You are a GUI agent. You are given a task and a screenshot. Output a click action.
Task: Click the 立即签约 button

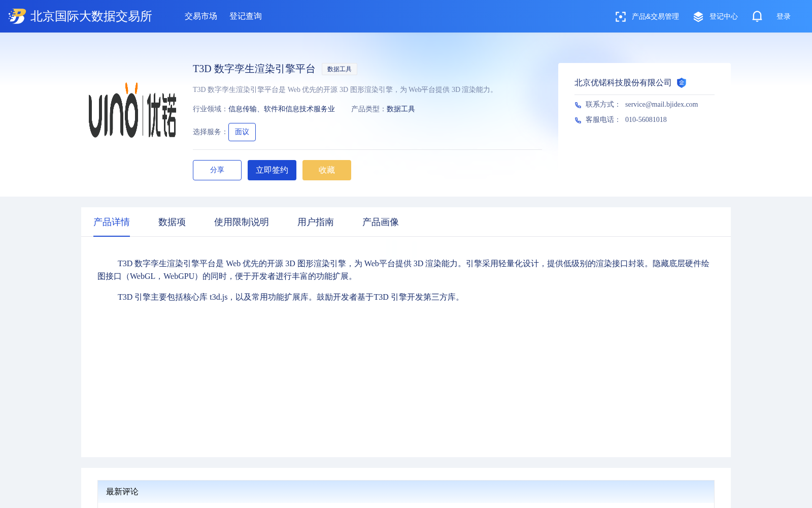pyautogui.click(x=272, y=170)
